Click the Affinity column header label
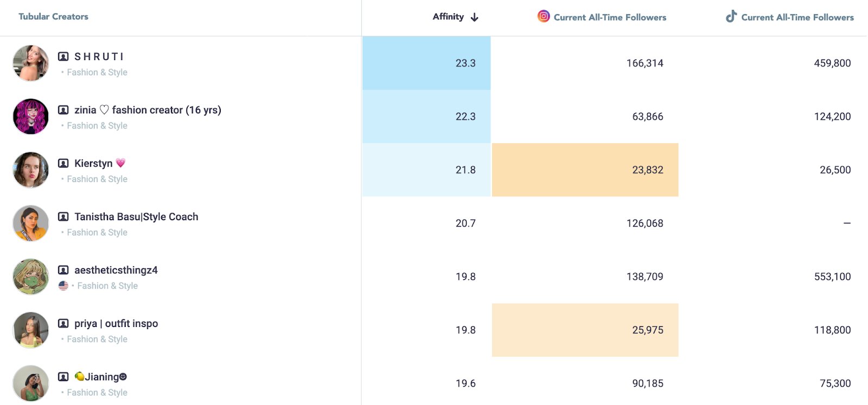This screenshot has width=868, height=405. click(x=448, y=17)
